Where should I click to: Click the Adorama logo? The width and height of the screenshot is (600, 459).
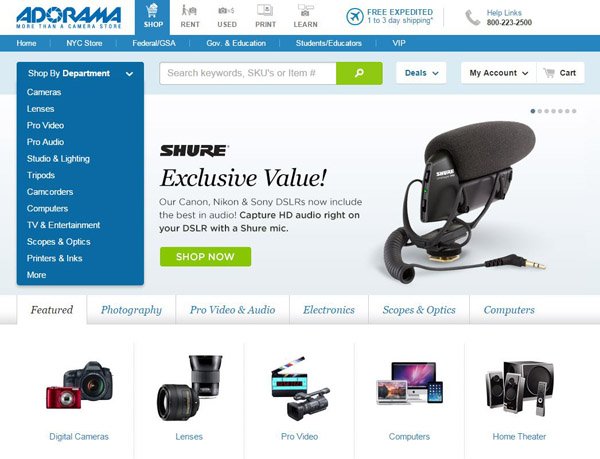(x=68, y=17)
